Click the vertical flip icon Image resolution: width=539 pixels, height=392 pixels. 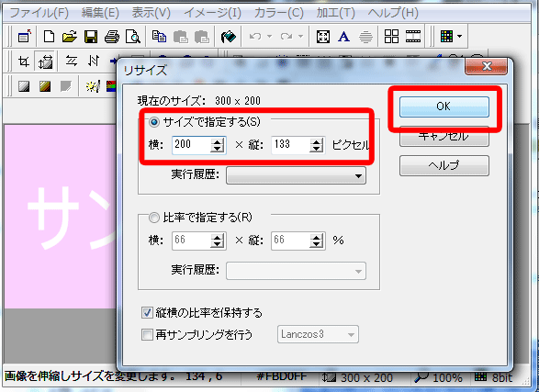93,61
